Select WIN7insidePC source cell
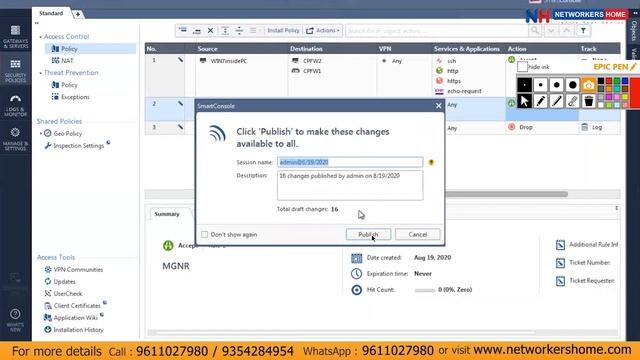Viewport: 640px width, 360px height. tap(229, 61)
